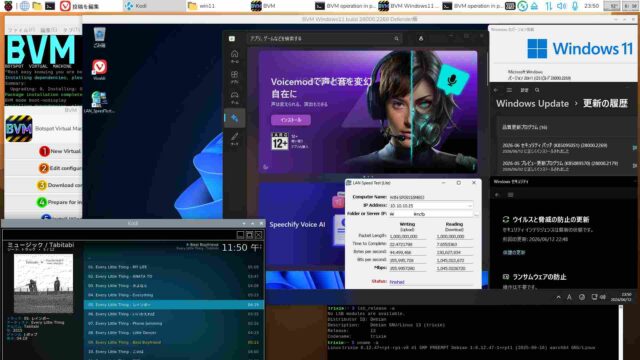Open the pencil icon section in Store sidebar
The image size is (640, 360).
pos(235,139)
